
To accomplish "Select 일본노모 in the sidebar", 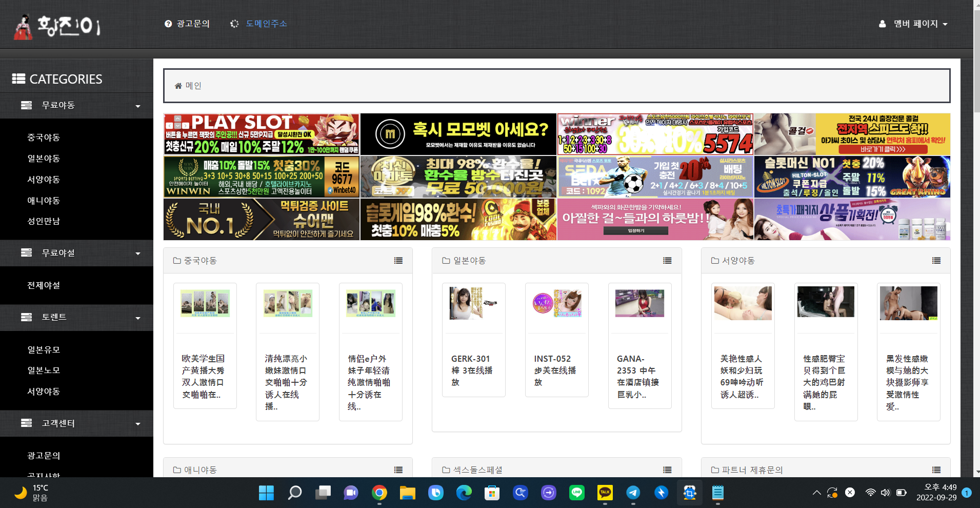I will pyautogui.click(x=44, y=370).
